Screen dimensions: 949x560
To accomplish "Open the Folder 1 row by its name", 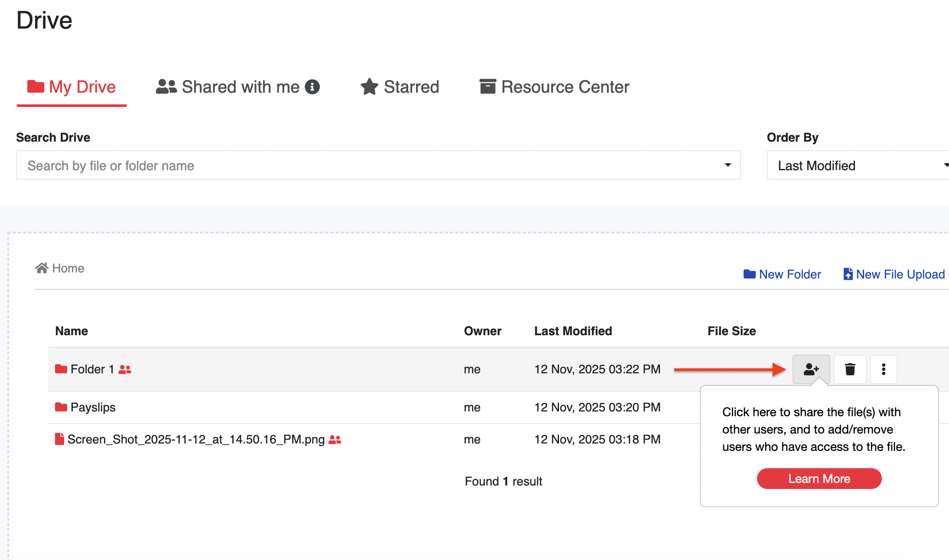I will (x=92, y=369).
